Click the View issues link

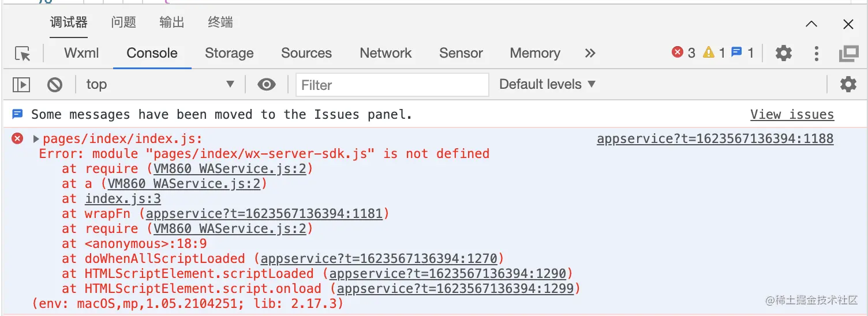click(792, 115)
